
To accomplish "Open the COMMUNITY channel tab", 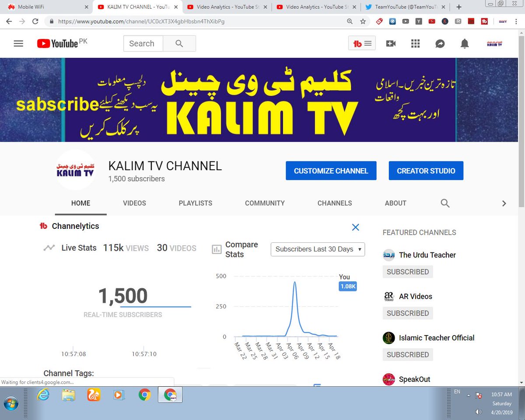I will [x=265, y=203].
